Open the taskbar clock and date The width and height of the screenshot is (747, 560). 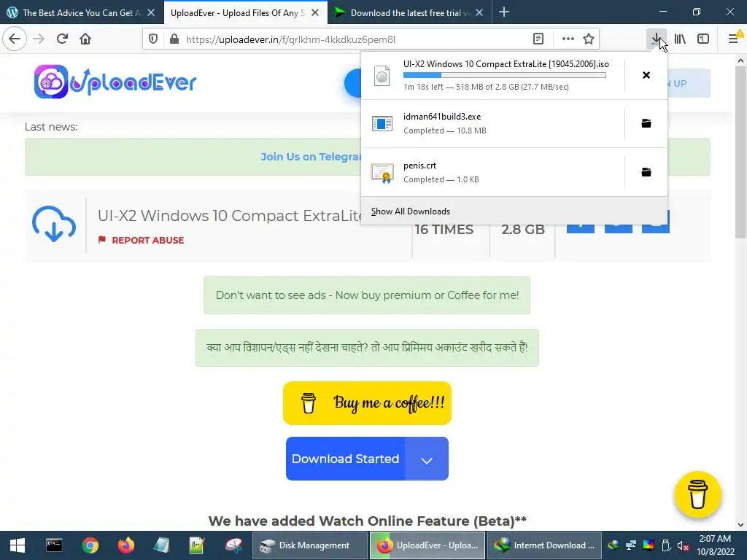click(x=715, y=545)
